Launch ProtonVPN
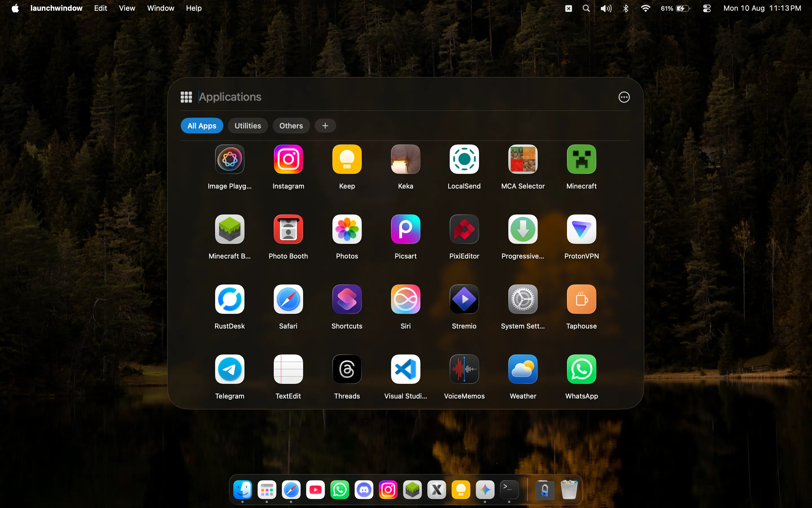The image size is (812, 508). click(581, 229)
